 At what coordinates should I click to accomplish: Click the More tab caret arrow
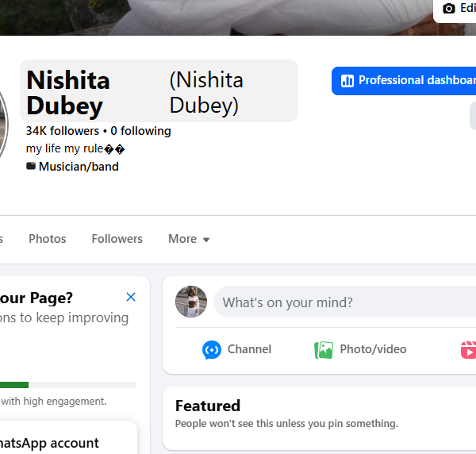point(206,240)
